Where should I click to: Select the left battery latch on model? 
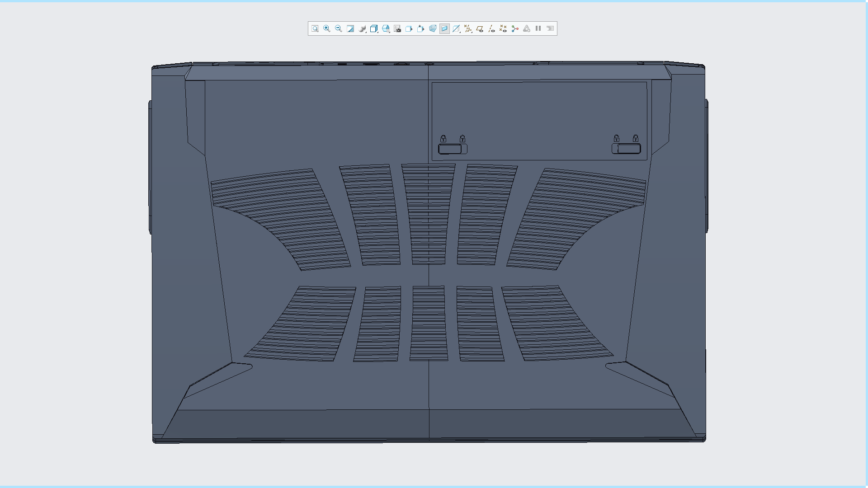click(x=450, y=149)
